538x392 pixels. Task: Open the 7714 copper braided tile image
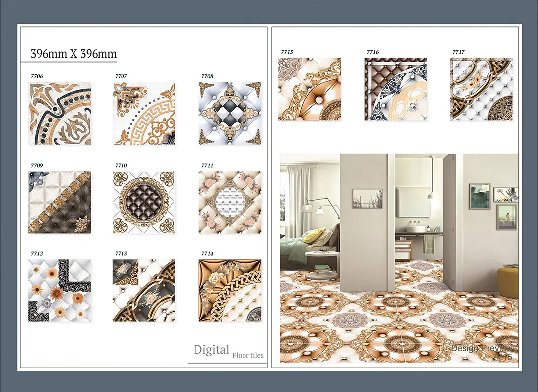tap(230, 291)
